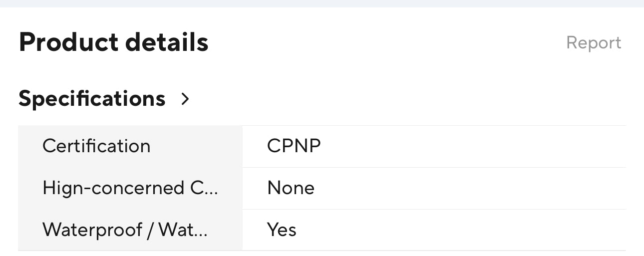This screenshot has width=644, height=256.
Task: Click the gray strip above Product details
Action: (x=322, y=3)
